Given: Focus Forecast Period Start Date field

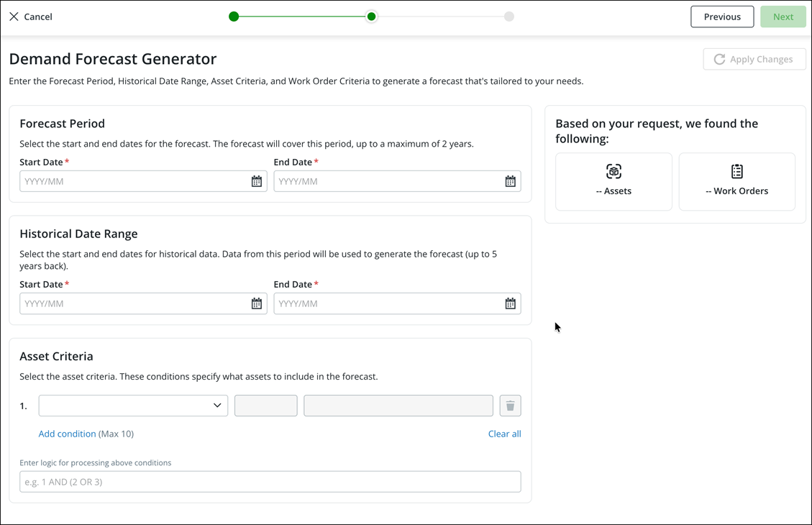Looking at the screenshot, I should point(143,181).
